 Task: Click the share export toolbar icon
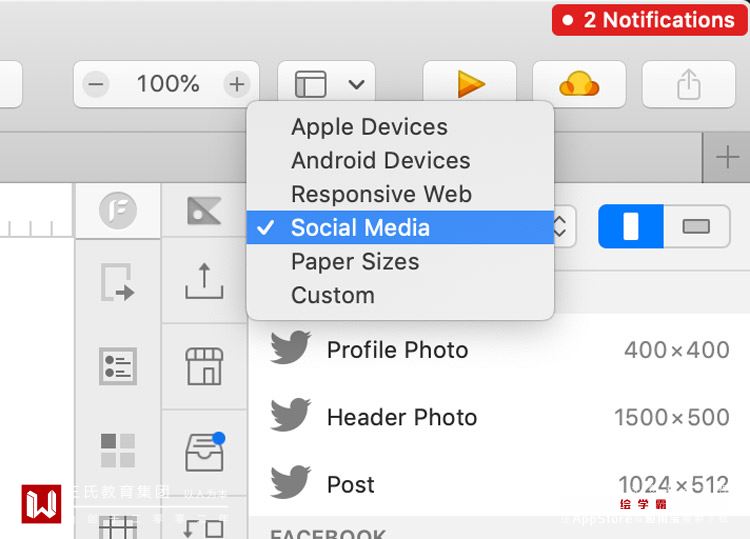688,85
